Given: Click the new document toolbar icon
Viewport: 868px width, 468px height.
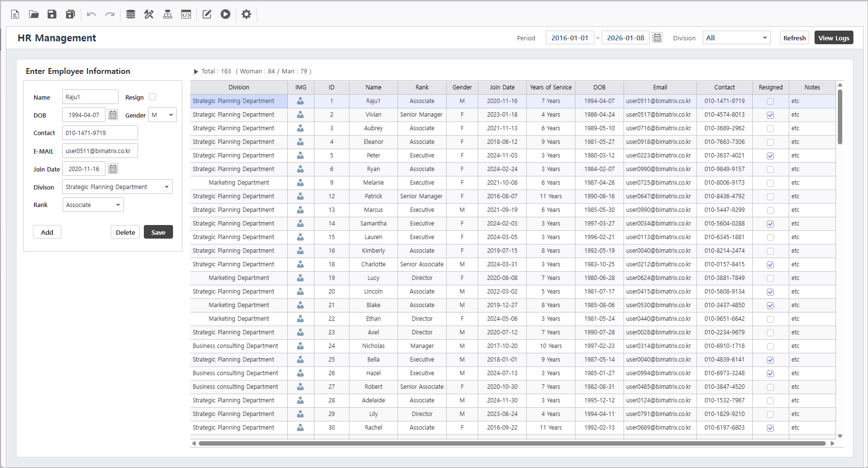Looking at the screenshot, I should pyautogui.click(x=15, y=14).
